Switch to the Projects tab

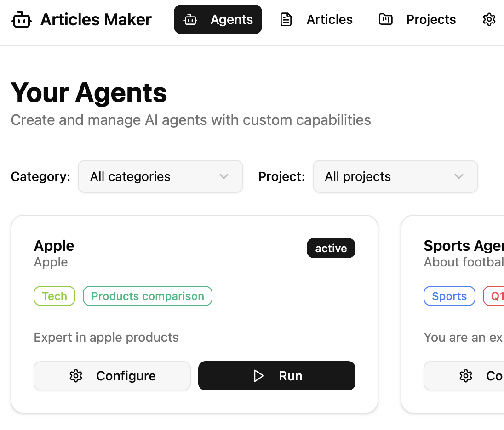coord(430,19)
